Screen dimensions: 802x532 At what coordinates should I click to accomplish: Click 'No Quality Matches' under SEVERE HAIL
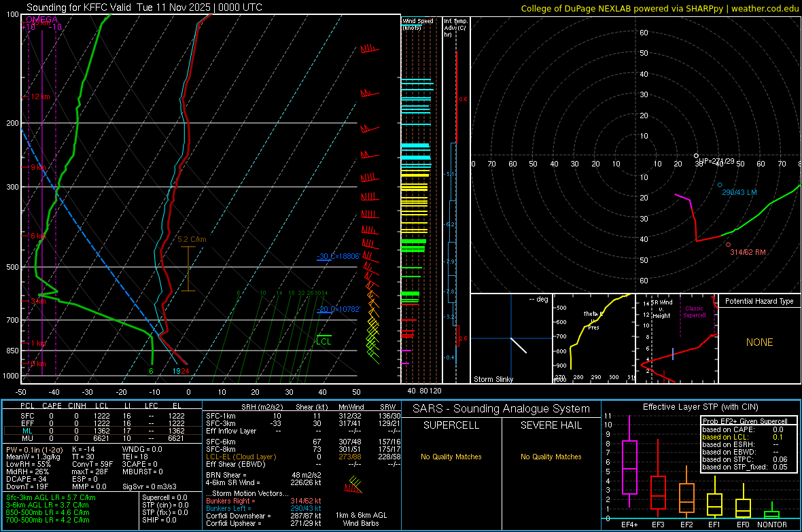coord(551,457)
